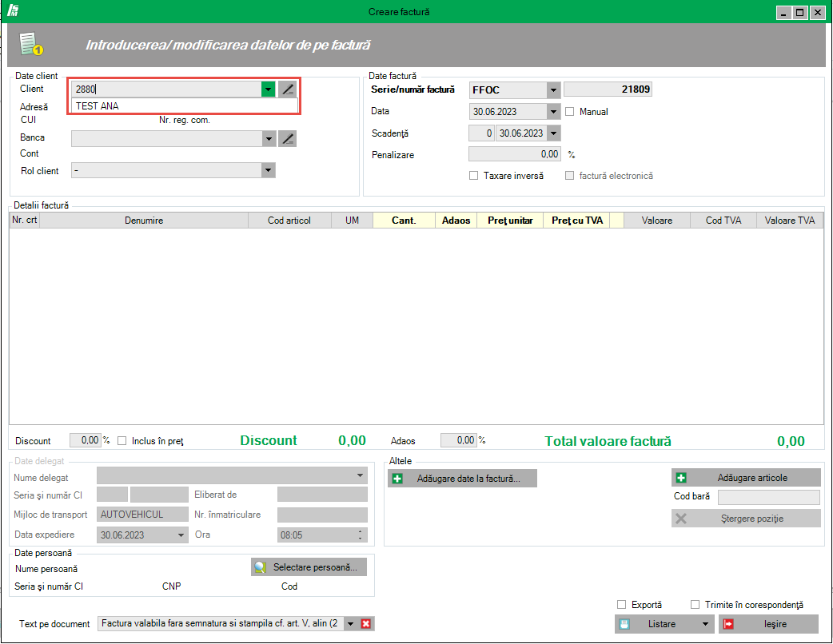The width and height of the screenshot is (833, 644).
Task: Click the Adaos percentage input field
Action: 458,440
